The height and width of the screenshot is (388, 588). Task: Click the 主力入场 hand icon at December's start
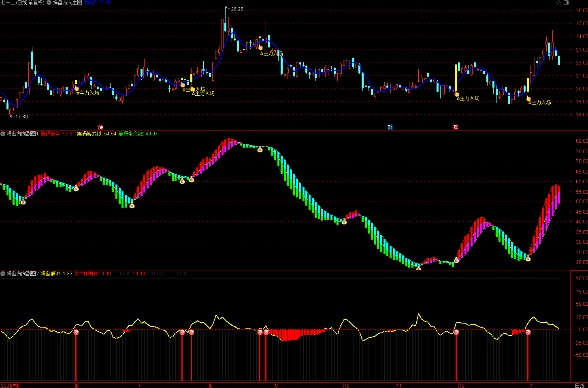pos(457,94)
